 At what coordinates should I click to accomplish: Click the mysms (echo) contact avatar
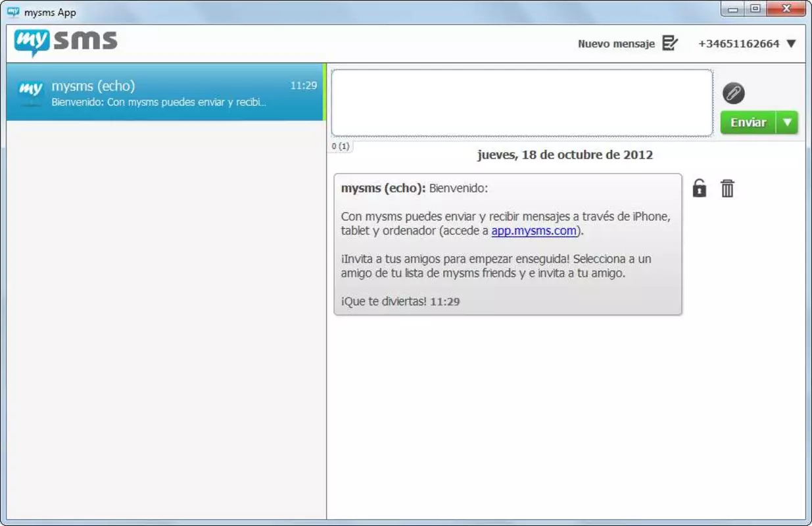tap(30, 93)
